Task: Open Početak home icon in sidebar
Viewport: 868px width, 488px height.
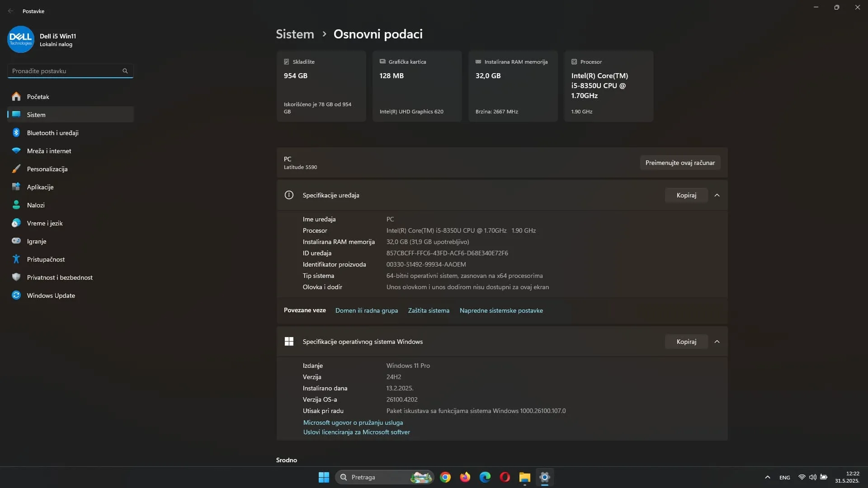Action: [16, 97]
